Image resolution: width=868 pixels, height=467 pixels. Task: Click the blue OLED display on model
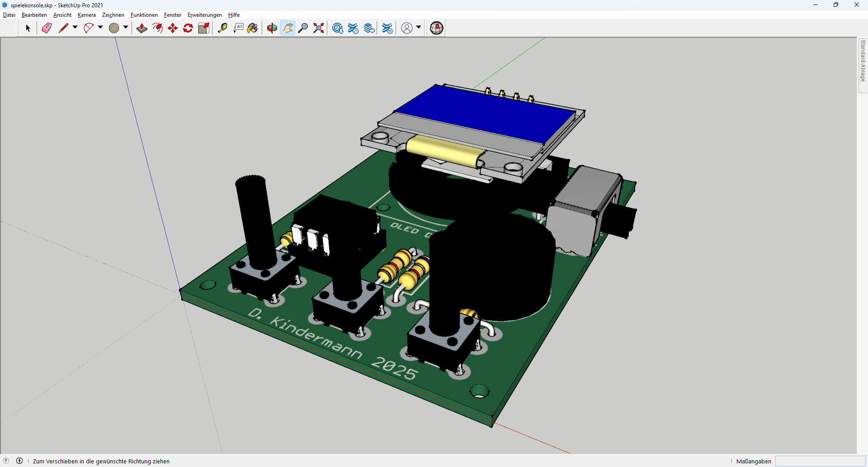pos(485,113)
